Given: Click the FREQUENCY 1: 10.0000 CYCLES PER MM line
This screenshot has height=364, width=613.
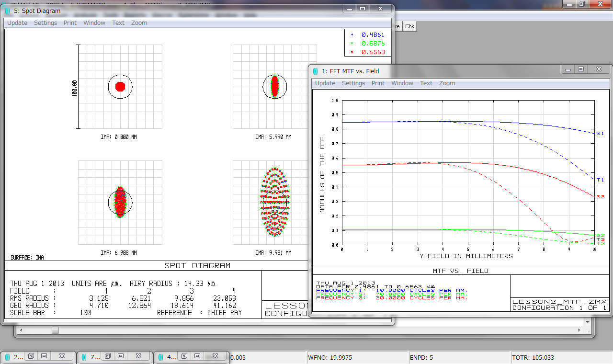Looking at the screenshot, I should coord(392,290).
